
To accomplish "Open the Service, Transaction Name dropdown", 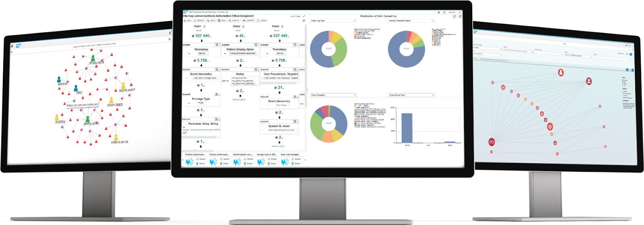I will (x=411, y=21).
